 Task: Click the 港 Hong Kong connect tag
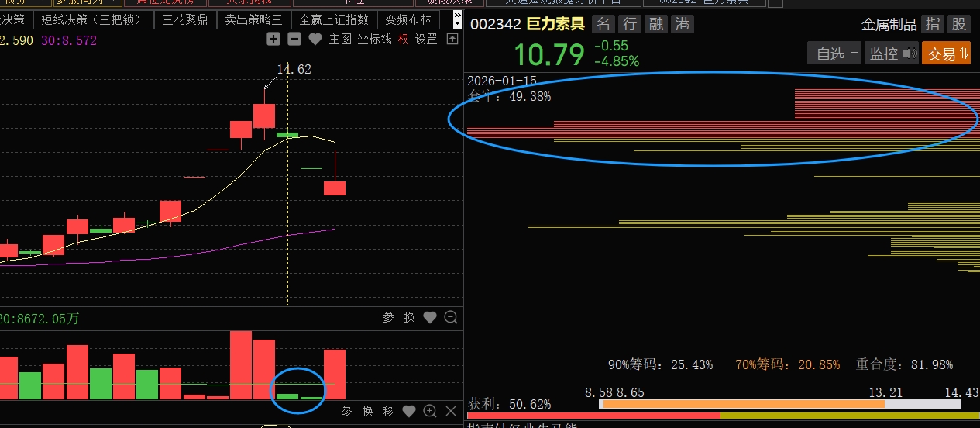pos(683,24)
